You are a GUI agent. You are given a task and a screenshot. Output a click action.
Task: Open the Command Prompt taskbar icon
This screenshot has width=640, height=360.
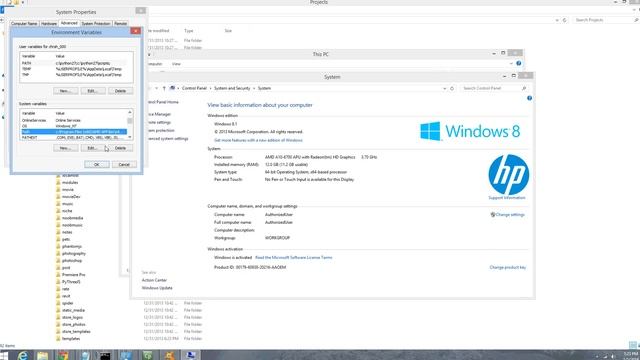pyautogui.click(x=104, y=355)
